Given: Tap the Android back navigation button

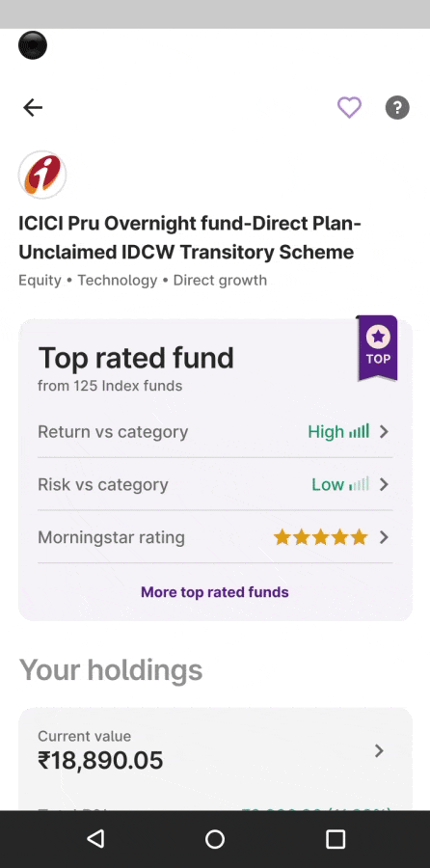Looking at the screenshot, I should click(95, 839).
